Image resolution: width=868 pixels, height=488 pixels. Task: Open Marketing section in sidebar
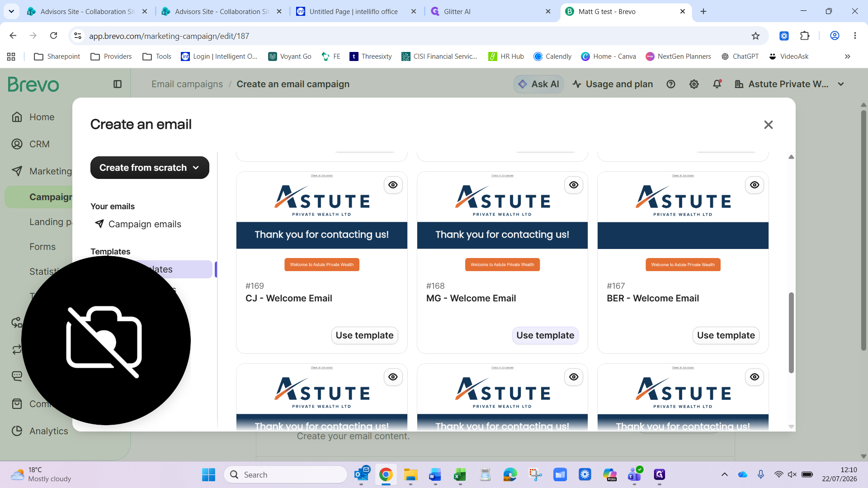point(42,171)
